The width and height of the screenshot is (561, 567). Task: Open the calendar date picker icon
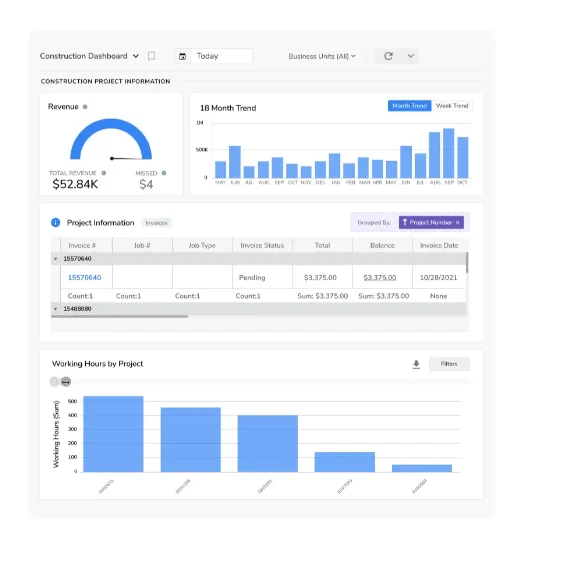point(183,56)
